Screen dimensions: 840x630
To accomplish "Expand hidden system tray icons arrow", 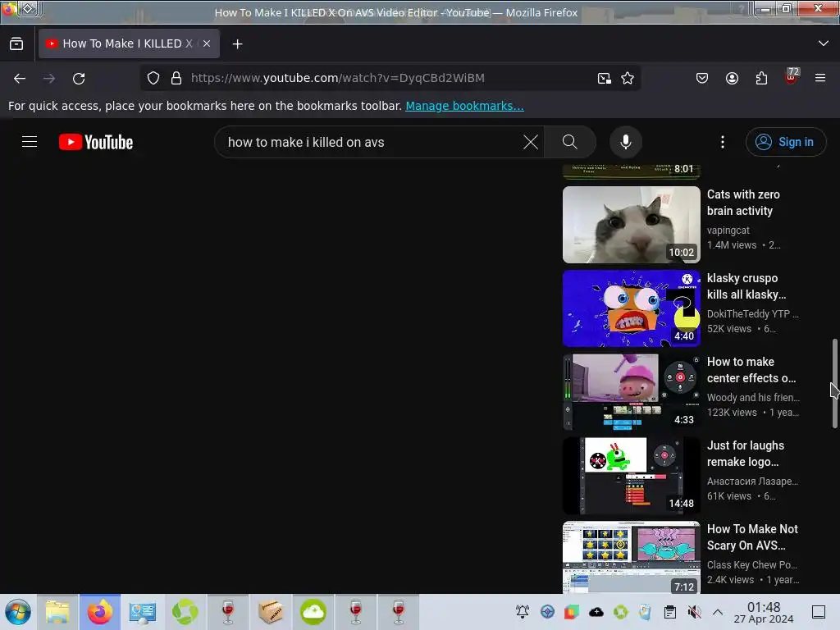I will click(x=718, y=612).
